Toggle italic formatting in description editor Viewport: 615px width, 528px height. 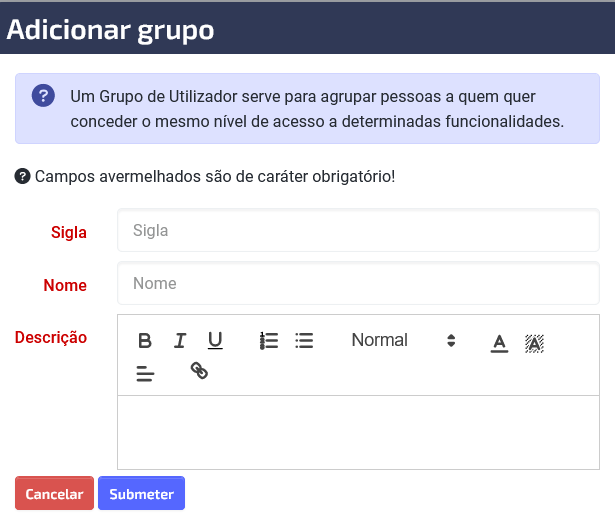click(x=180, y=340)
